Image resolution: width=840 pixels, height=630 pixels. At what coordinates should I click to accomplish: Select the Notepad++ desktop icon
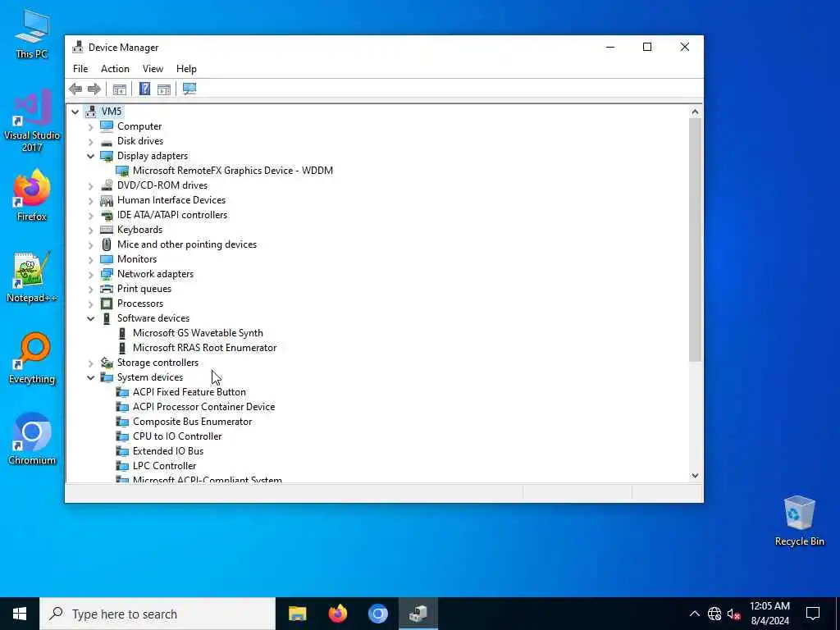coord(32,277)
